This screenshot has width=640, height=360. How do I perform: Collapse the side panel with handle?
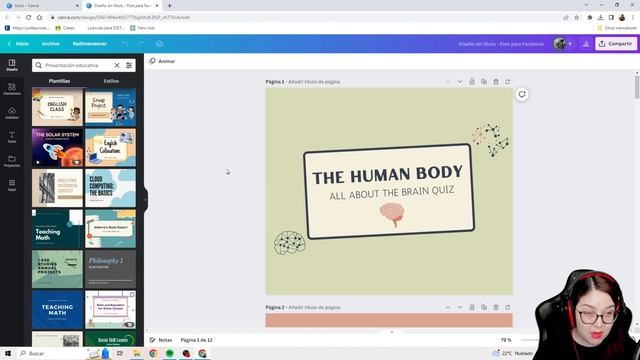tap(146, 200)
